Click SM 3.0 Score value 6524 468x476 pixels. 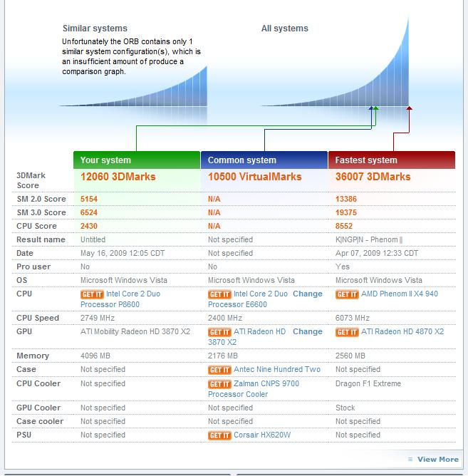(89, 212)
